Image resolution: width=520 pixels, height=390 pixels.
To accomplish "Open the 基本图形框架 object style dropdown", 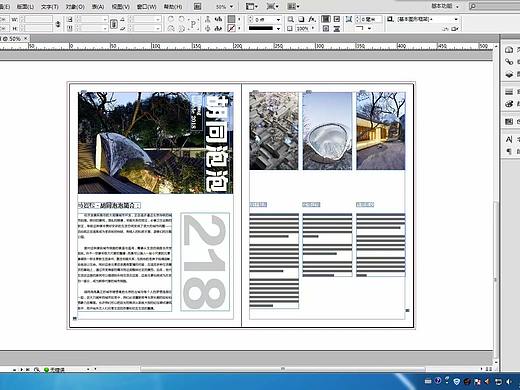I will (456, 19).
